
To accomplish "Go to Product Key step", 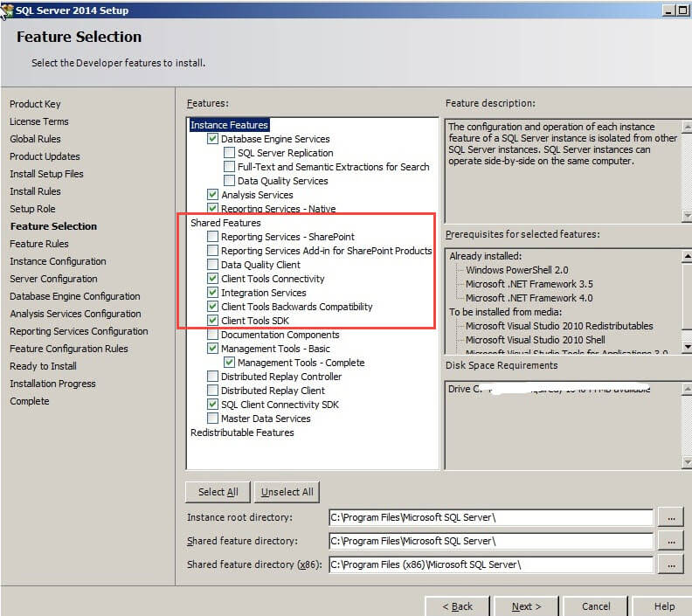I will click(x=35, y=104).
